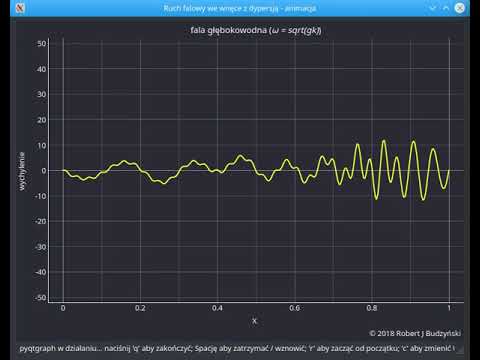Click the y-axis tick label -50
Viewport: 480px width, 360px height.
pos(40,298)
